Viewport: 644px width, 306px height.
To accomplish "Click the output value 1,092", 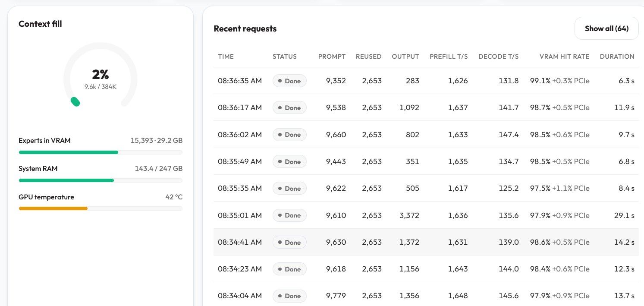I will 409,107.
